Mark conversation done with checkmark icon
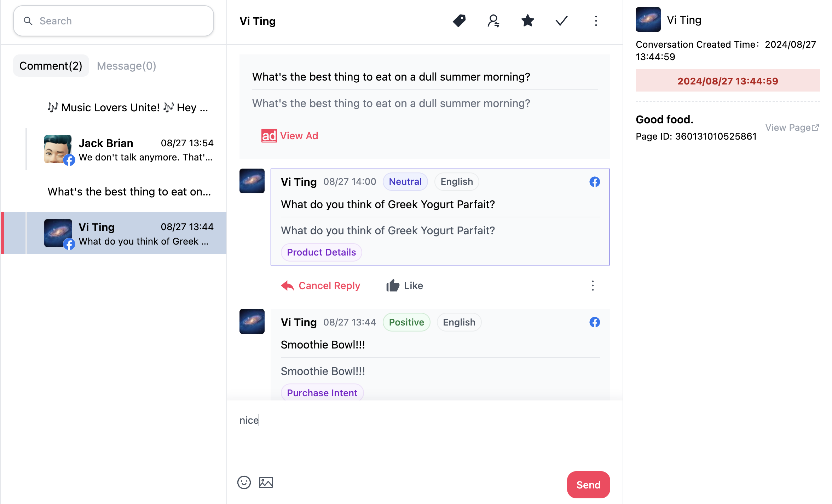 pos(561,21)
